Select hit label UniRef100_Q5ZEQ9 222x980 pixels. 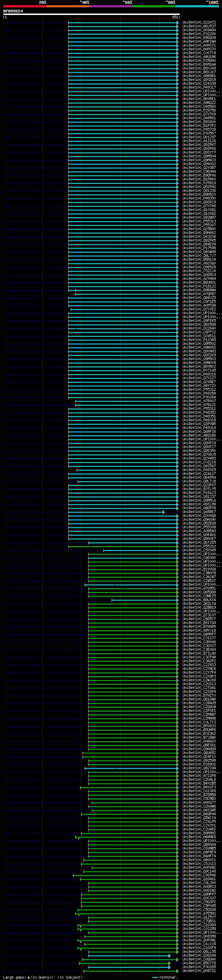pyautogui.click(x=199, y=524)
